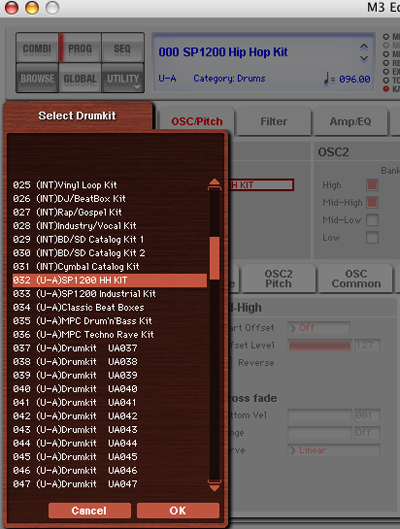Switch to the Amp/EQ tab

[x=350, y=121]
